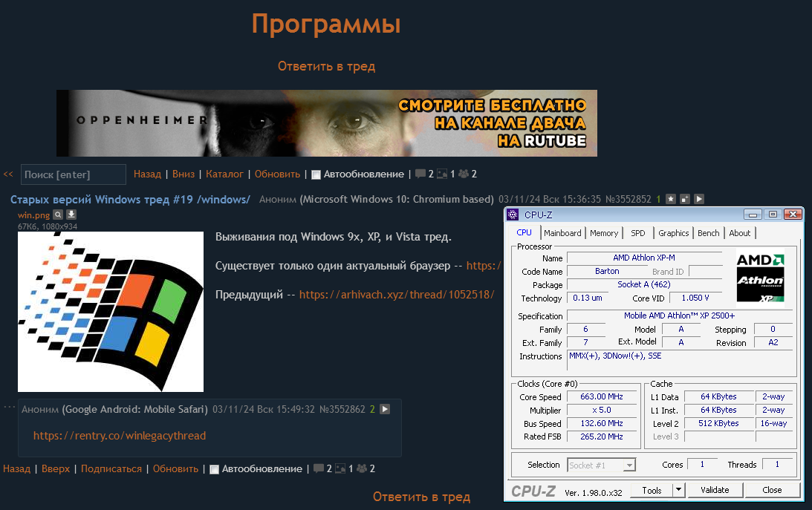
Task: Open the three-dots menu beside the reply post
Action: [10, 407]
